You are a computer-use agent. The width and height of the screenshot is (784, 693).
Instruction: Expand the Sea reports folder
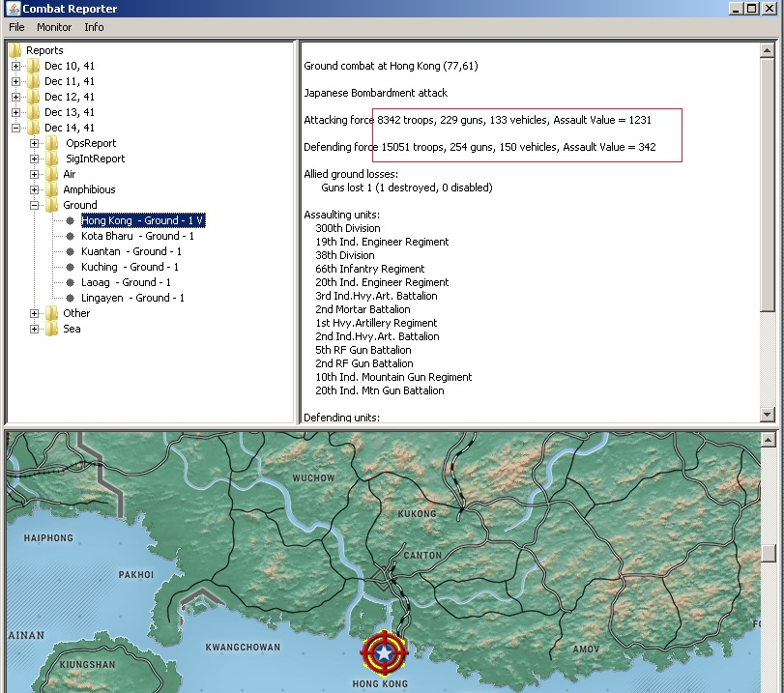click(34, 329)
